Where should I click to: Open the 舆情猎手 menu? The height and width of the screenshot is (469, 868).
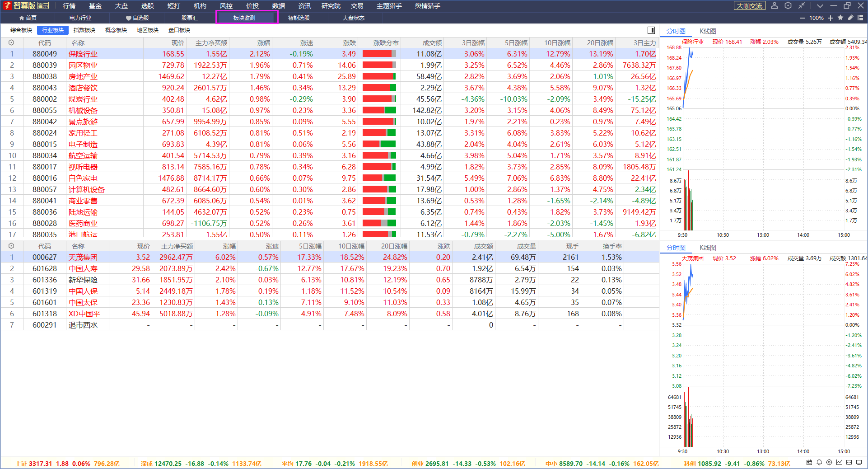pyautogui.click(x=428, y=6)
